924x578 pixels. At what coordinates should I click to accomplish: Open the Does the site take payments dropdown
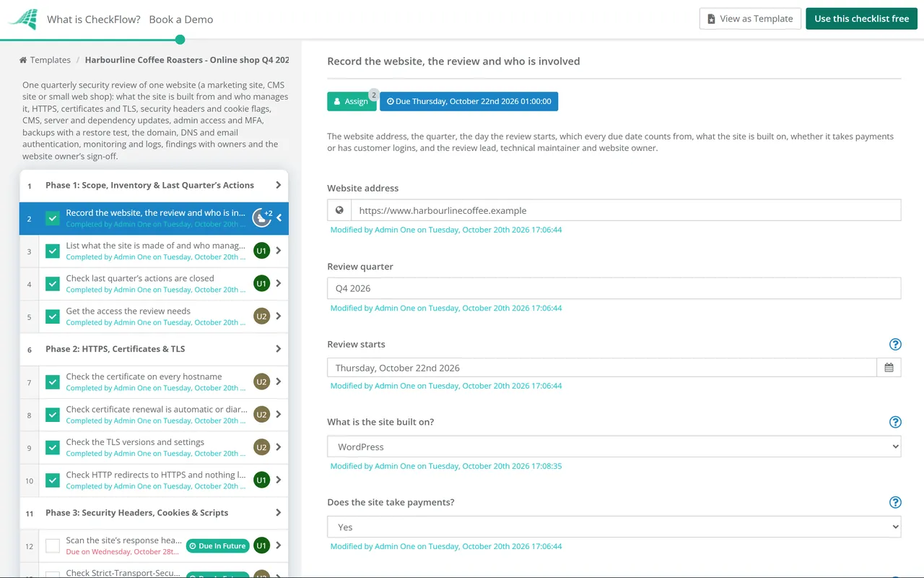pos(614,527)
